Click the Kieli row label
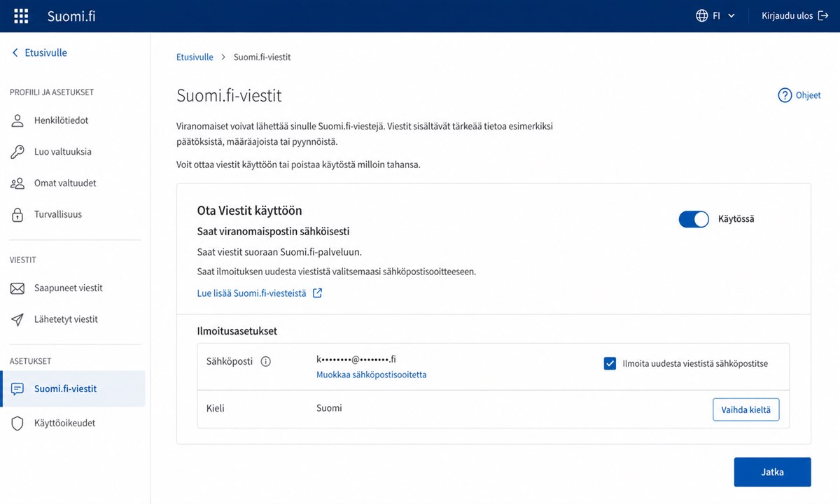 click(216, 408)
